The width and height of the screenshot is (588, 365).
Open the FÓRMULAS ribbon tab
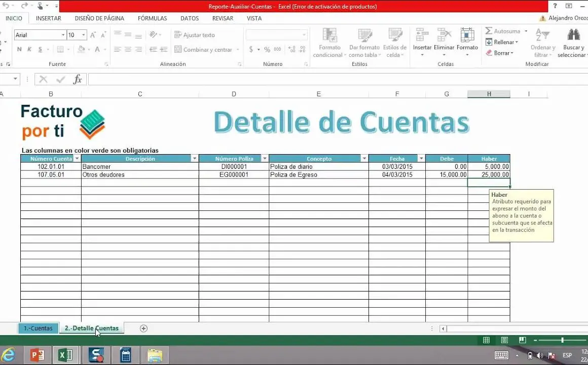[x=152, y=18]
